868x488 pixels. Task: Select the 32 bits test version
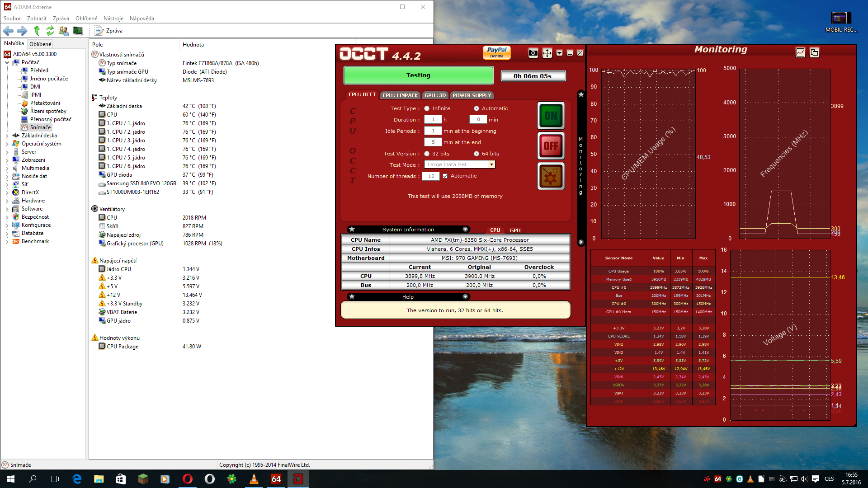pyautogui.click(x=427, y=154)
